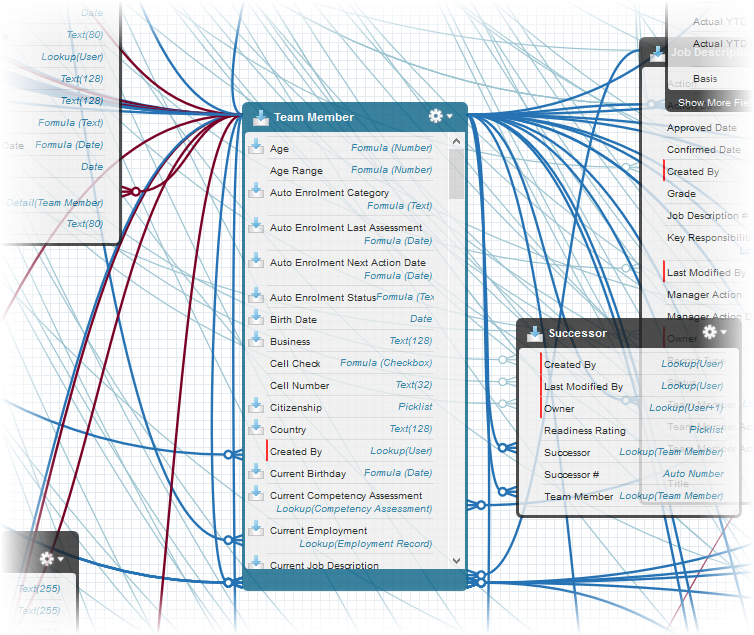Click the icon beside the Age field

click(256, 148)
